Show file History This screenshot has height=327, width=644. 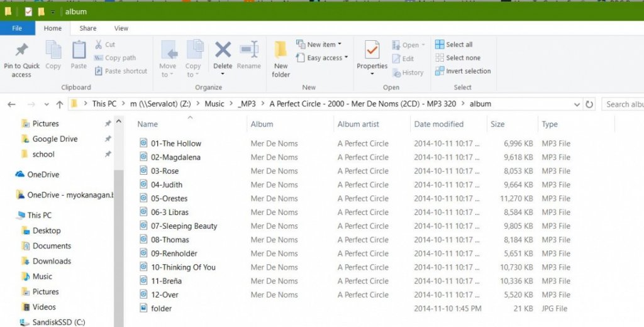408,73
